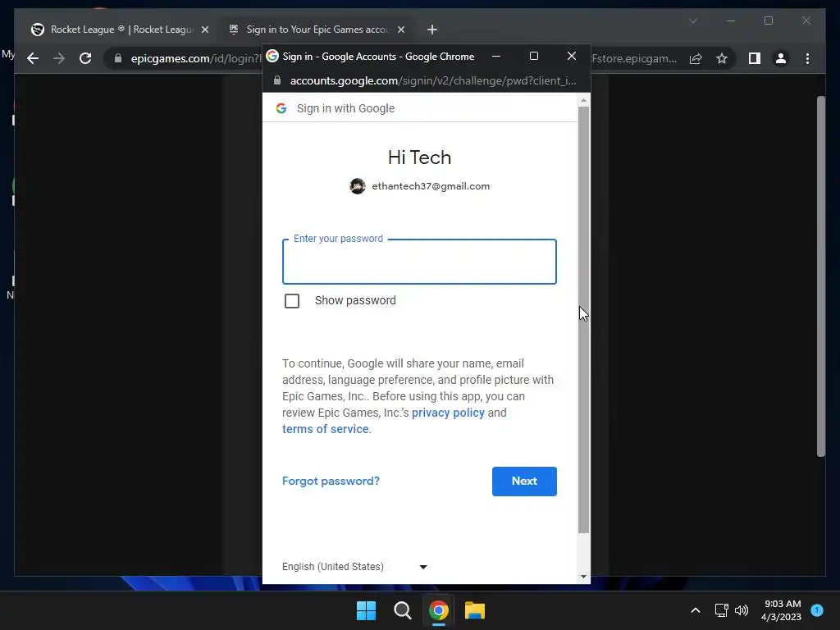Screen dimensions: 840x630
Task: Click the network icon in the system tray
Action: click(721, 610)
